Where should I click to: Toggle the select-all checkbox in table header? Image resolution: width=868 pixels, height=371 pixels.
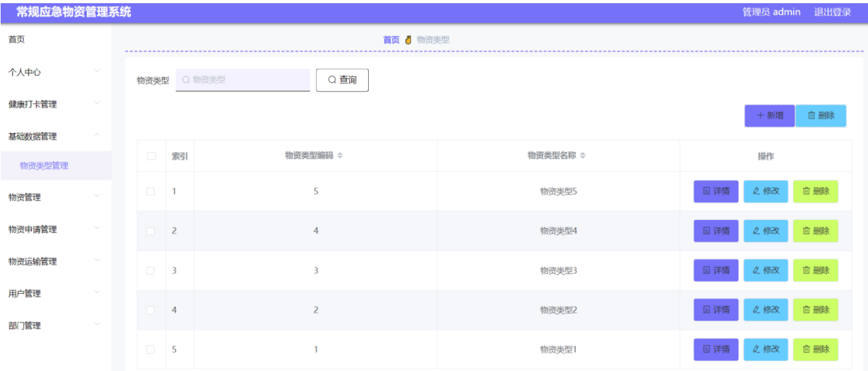(151, 156)
